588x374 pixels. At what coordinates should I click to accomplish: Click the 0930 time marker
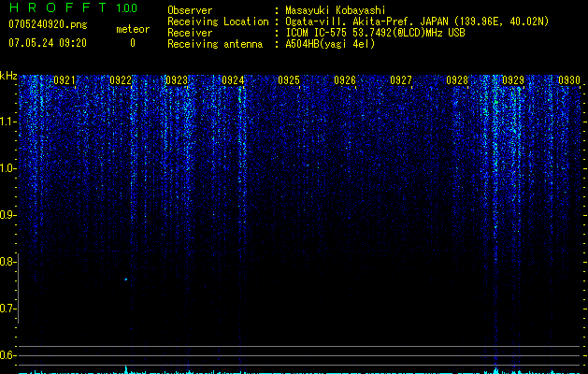(569, 80)
